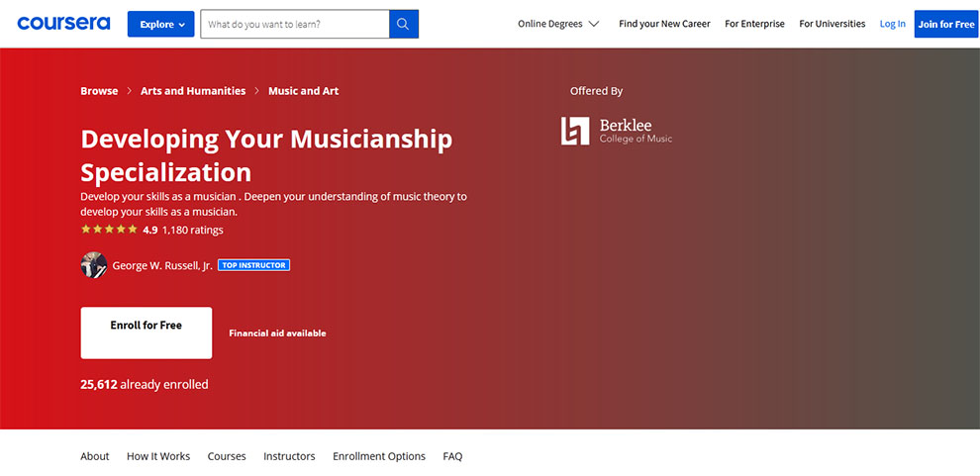Viewport: 980px width, 476px height.
Task: Click the 25,612 already enrolled text
Action: [145, 384]
